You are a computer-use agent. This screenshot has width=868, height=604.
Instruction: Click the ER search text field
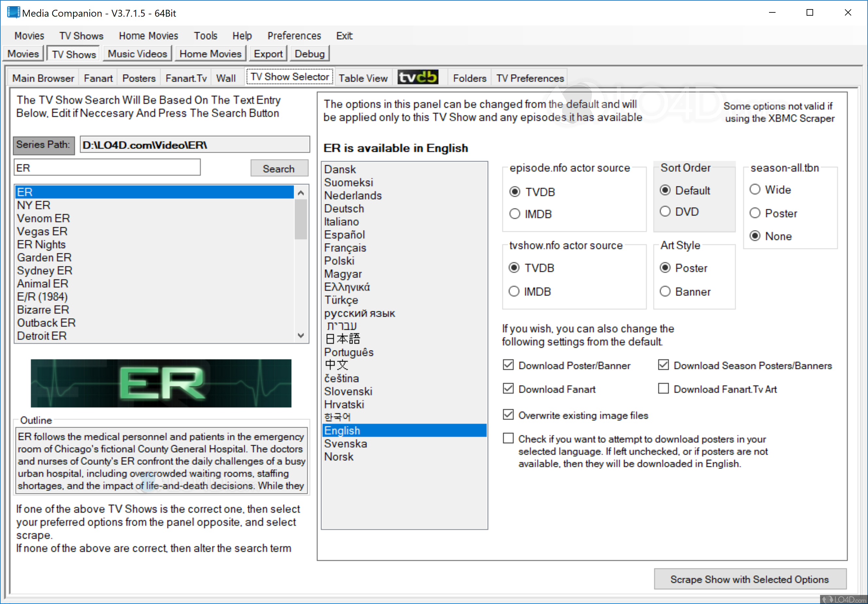click(x=107, y=168)
